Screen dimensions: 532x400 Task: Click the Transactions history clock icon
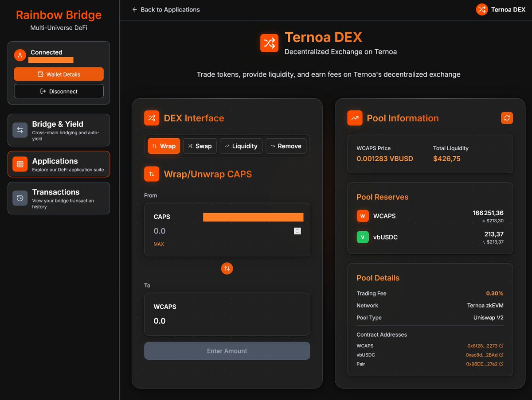20,198
